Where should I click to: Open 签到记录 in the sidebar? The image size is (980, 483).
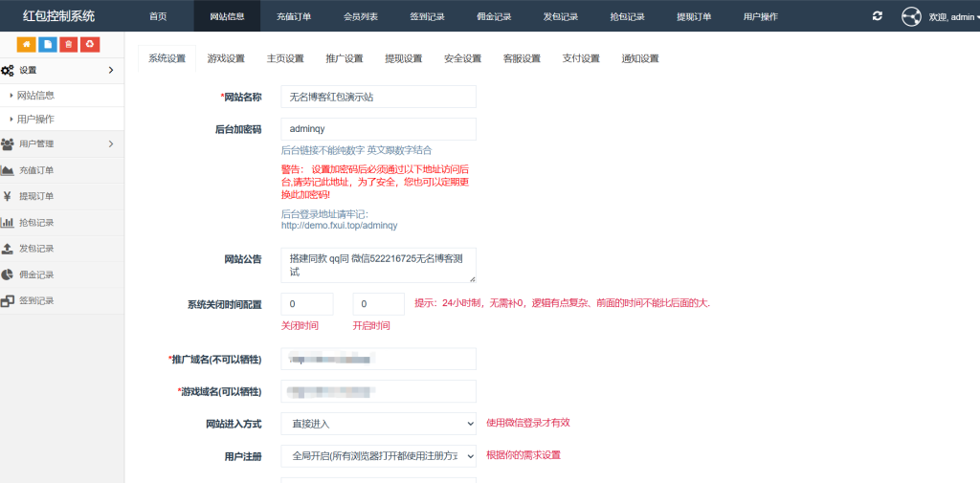[36, 300]
